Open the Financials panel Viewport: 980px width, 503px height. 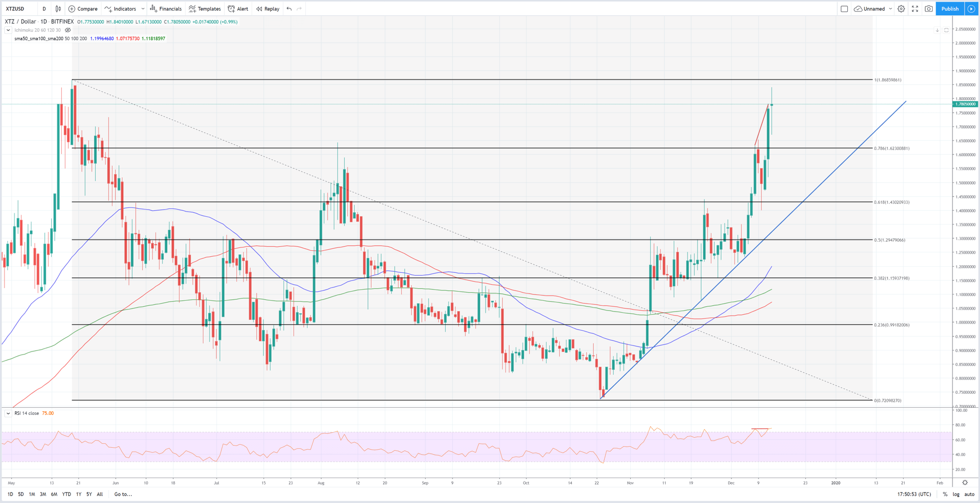point(166,8)
